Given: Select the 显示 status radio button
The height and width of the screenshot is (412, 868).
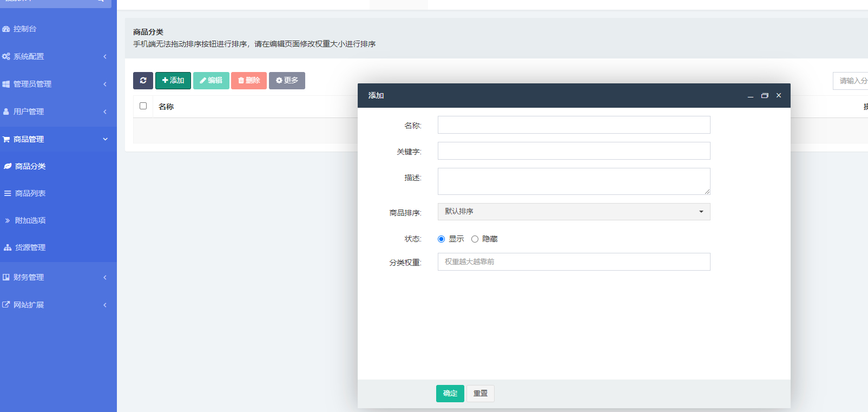Looking at the screenshot, I should pyautogui.click(x=442, y=239).
